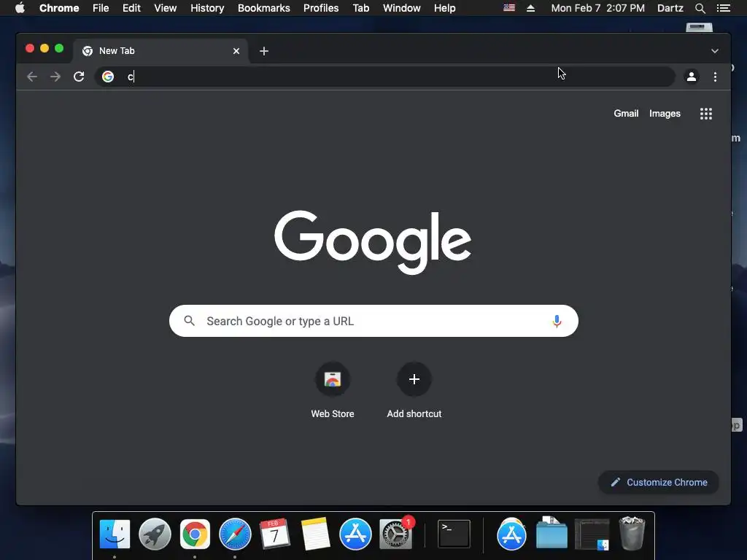This screenshot has height=560, width=747.
Task: Open Notes from the Dock
Action: pos(315,534)
